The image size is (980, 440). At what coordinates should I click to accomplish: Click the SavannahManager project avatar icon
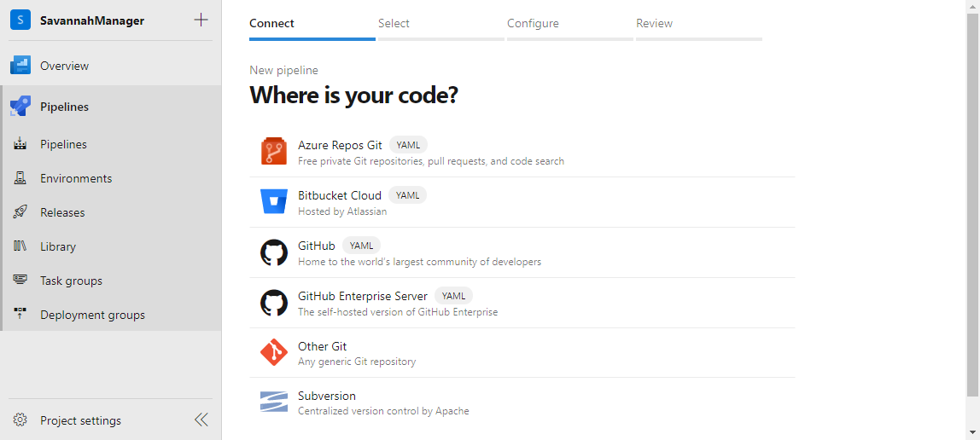pos(20,20)
